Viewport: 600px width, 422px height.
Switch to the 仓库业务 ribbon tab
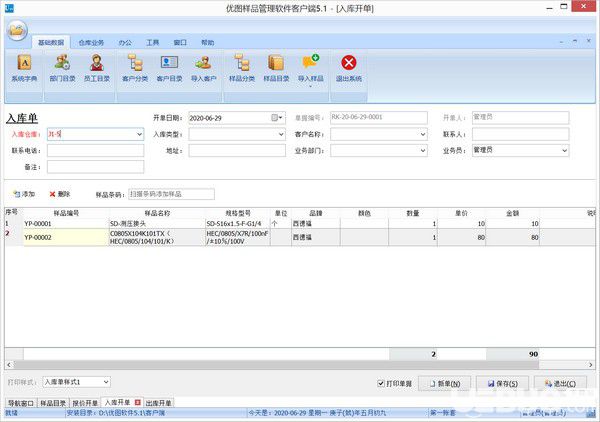point(91,42)
